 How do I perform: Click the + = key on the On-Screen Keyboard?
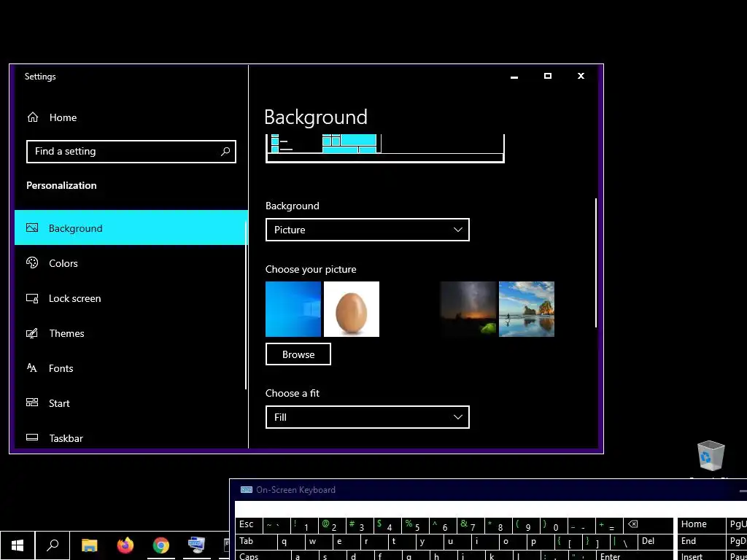pyautogui.click(x=608, y=525)
